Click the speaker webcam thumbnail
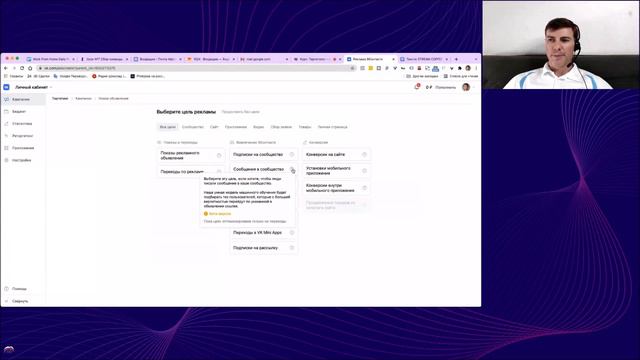This screenshot has width=640, height=360. (x=561, y=45)
